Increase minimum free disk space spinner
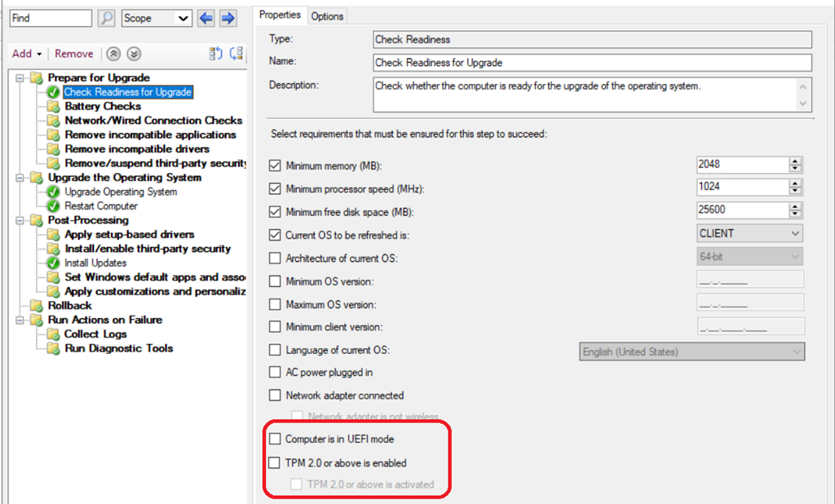The width and height of the screenshot is (835, 504). pyautogui.click(x=795, y=208)
